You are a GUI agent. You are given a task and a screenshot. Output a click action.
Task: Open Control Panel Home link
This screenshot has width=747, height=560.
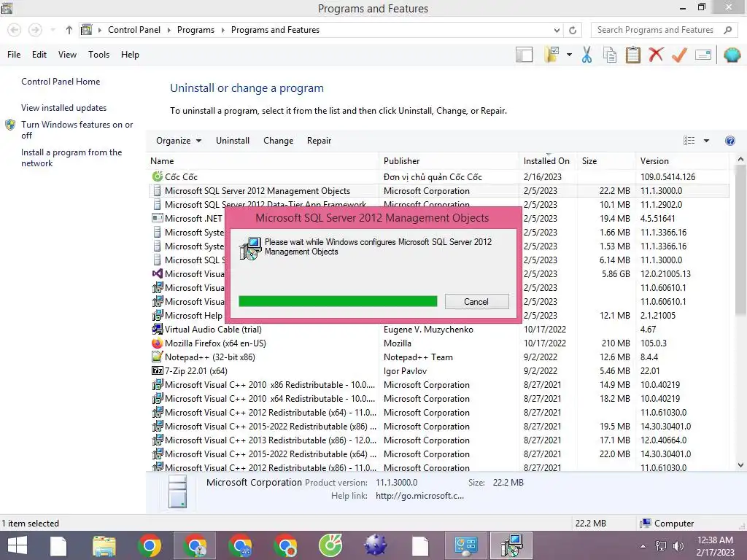point(61,82)
